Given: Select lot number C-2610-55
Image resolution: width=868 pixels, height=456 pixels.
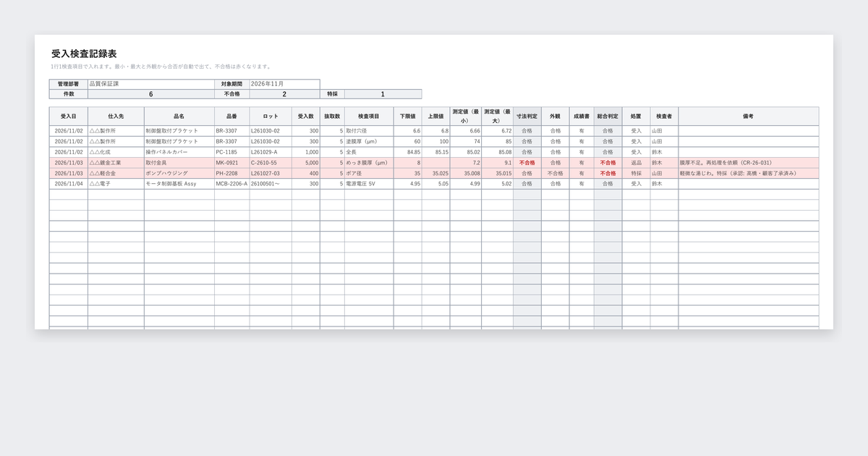Looking at the screenshot, I should tap(271, 163).
